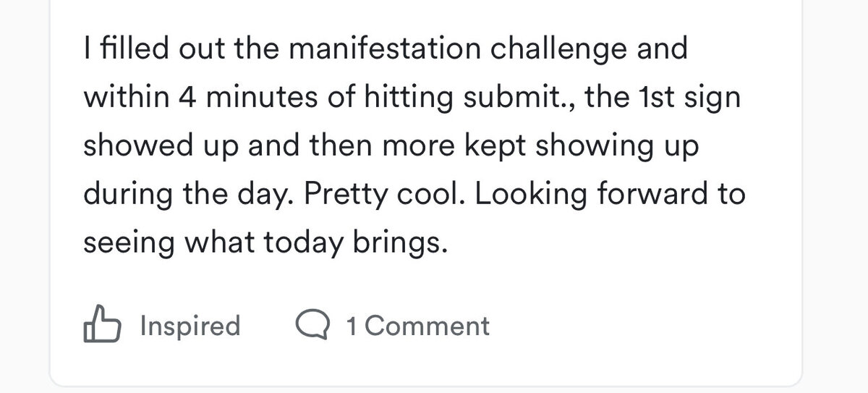The width and height of the screenshot is (868, 393).
Task: Open comments via the speech bubble icon
Action: pos(313,326)
